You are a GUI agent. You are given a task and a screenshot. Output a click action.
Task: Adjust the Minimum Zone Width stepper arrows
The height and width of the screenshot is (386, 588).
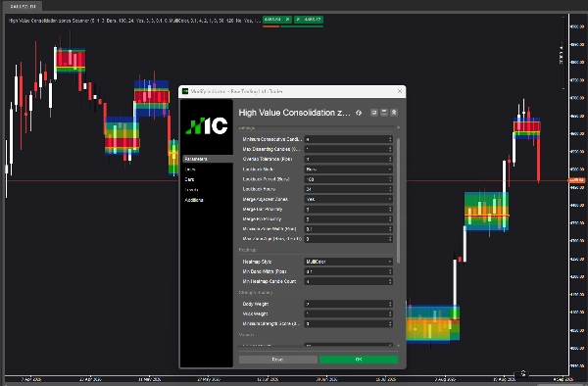point(390,229)
